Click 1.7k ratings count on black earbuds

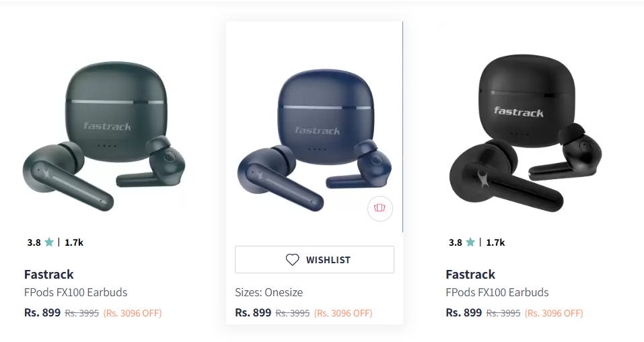point(495,242)
